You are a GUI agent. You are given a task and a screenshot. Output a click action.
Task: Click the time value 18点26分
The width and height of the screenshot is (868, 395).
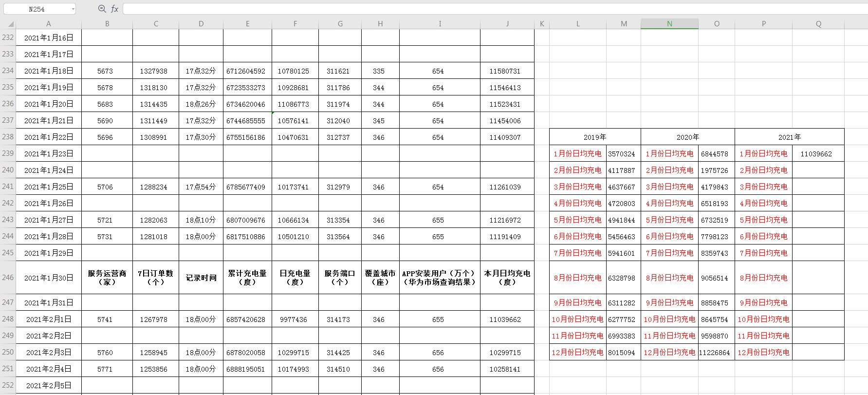coord(201,104)
